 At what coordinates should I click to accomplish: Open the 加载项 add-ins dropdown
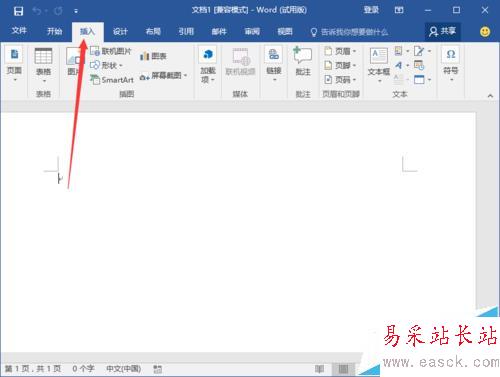(x=208, y=66)
